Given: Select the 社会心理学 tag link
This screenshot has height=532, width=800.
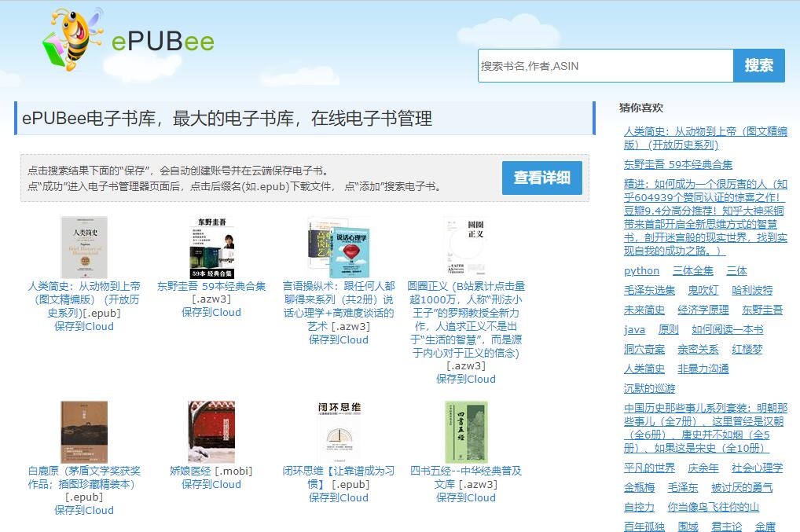Looking at the screenshot, I should 757,468.
